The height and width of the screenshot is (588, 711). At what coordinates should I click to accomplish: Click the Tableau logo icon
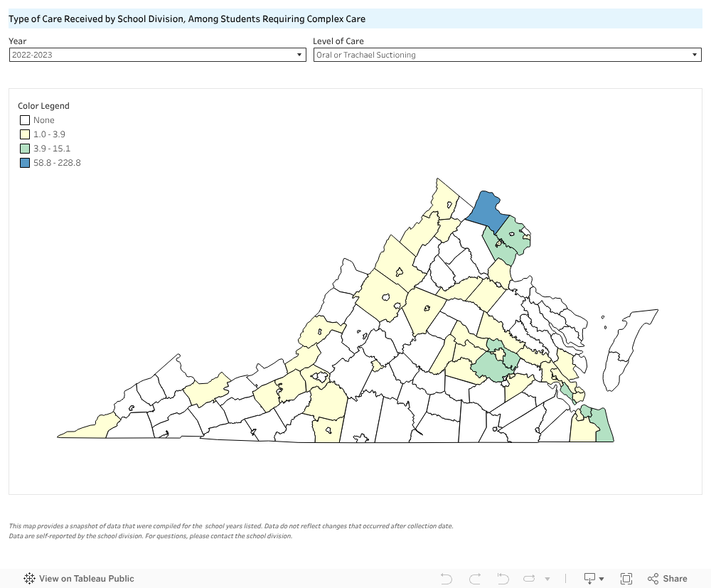(30, 579)
